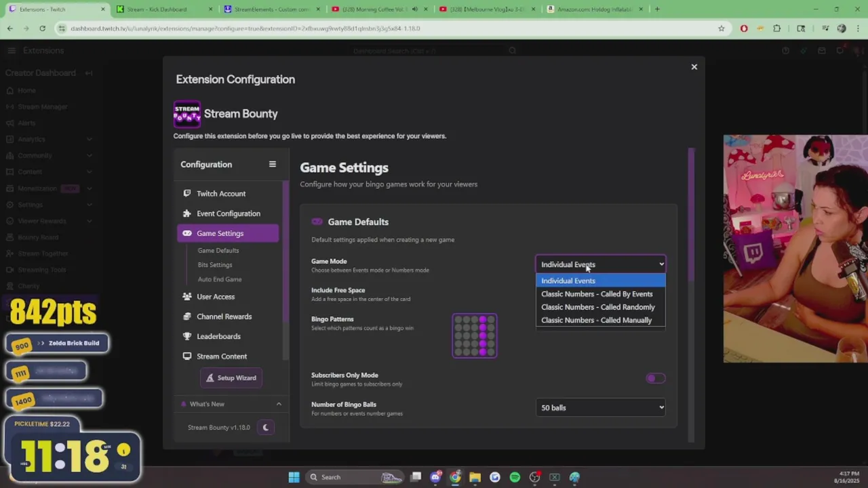868x488 pixels.
Task: Open Paint palette app from taskbar
Action: point(574,477)
